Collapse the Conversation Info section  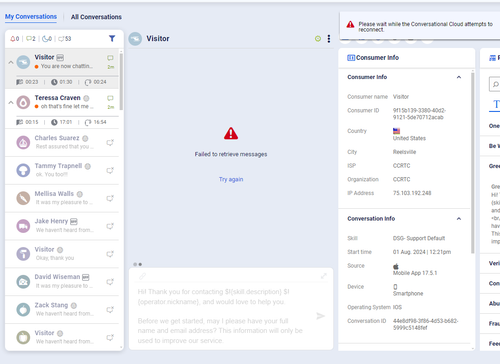coord(459,219)
